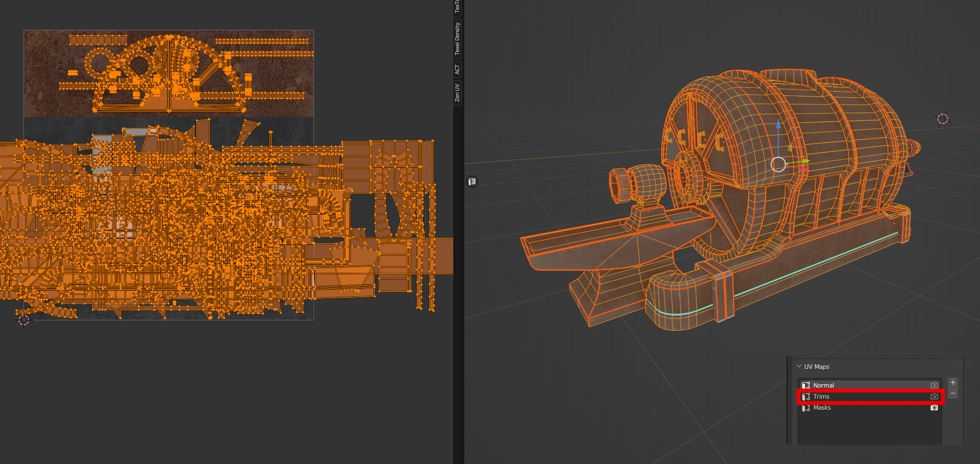
Task: Click the white circle move gizmo center
Action: (778, 164)
